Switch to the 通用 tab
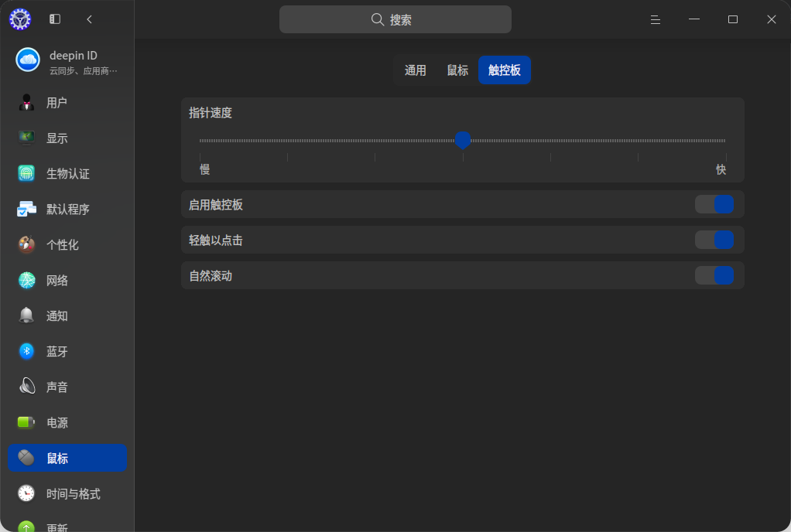The image size is (791, 532). click(x=415, y=70)
